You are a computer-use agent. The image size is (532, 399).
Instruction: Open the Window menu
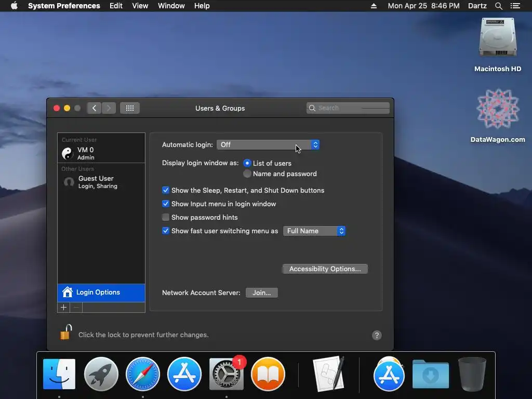pos(171,6)
